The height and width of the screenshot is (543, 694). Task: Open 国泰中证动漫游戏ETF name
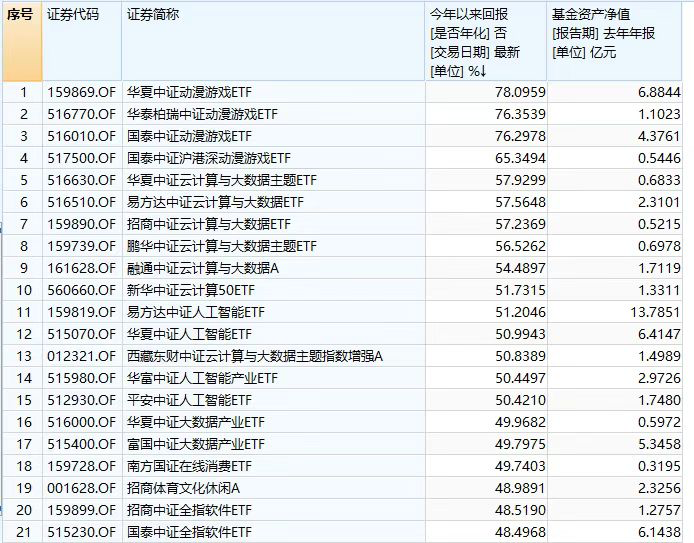(x=189, y=136)
